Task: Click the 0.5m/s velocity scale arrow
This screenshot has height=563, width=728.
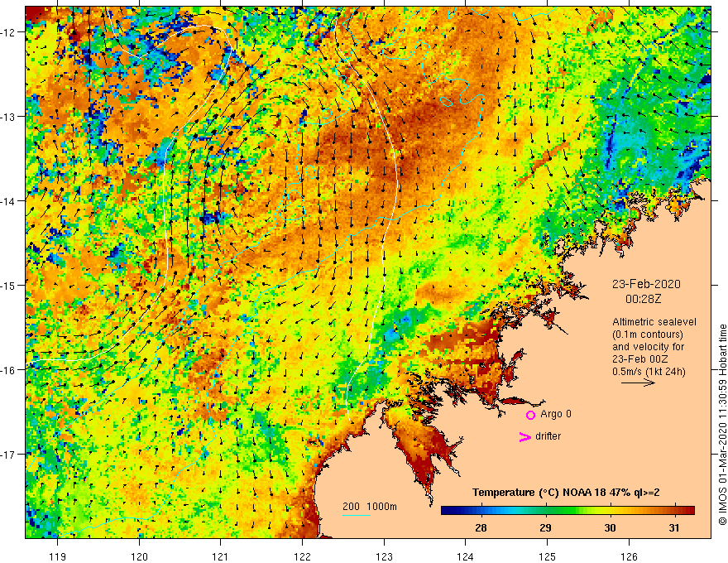Action: (638, 383)
